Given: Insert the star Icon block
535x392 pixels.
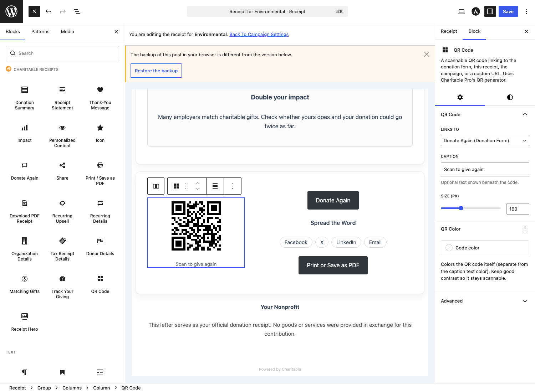Looking at the screenshot, I should click(x=100, y=134).
